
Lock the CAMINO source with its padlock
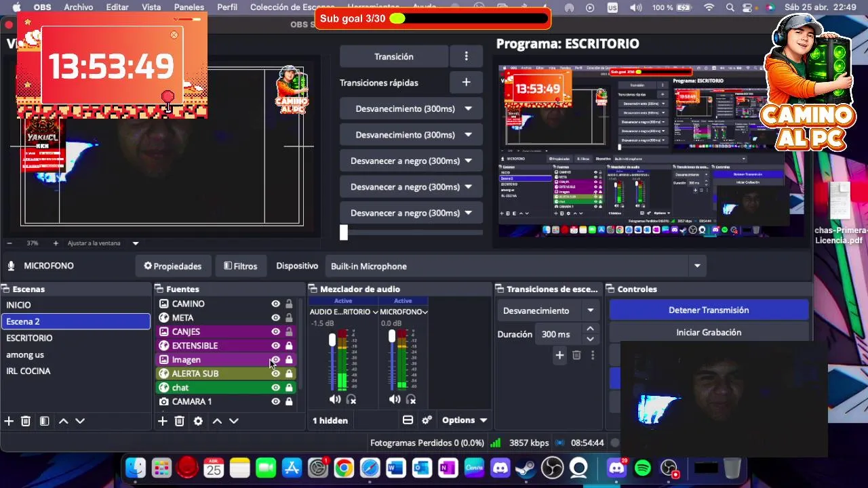click(x=289, y=304)
